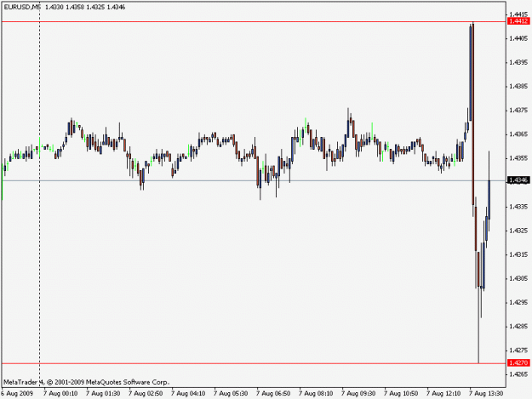The width and height of the screenshot is (532, 399).
Task: Click the 1.4315 price axis label
Action: pos(518,254)
